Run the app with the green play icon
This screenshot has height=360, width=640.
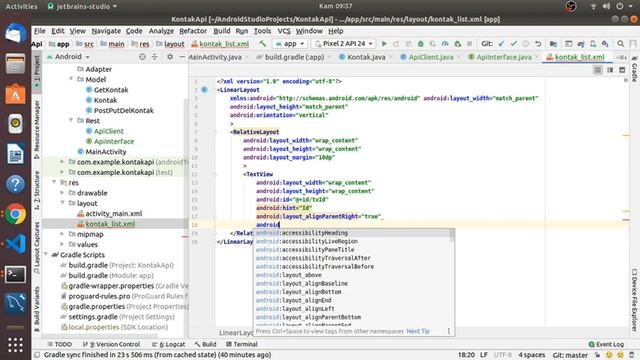384,44
